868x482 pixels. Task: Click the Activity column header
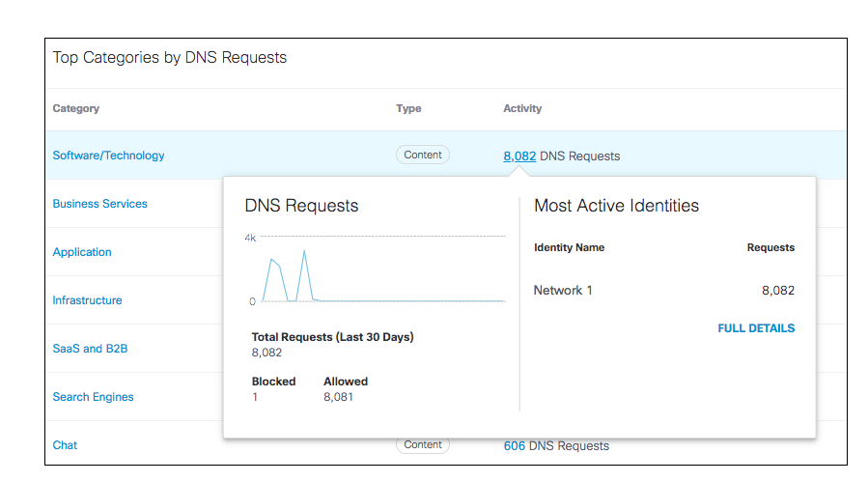tap(522, 108)
